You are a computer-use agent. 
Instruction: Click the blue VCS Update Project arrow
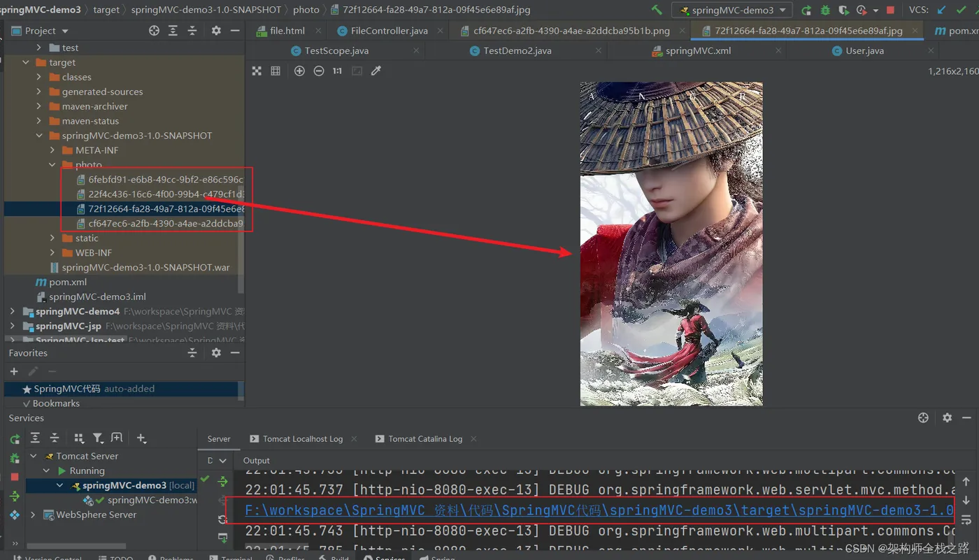coord(941,10)
